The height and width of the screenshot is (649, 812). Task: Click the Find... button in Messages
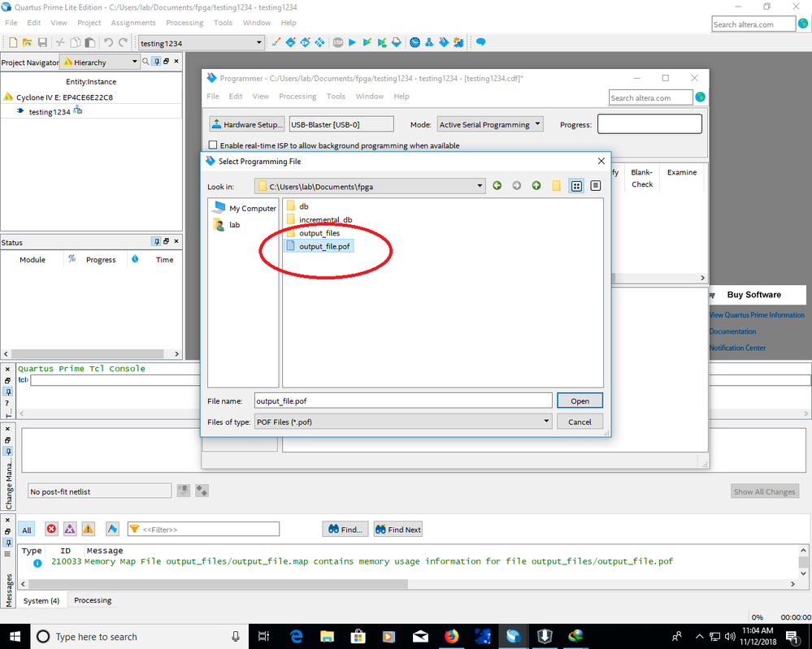345,530
